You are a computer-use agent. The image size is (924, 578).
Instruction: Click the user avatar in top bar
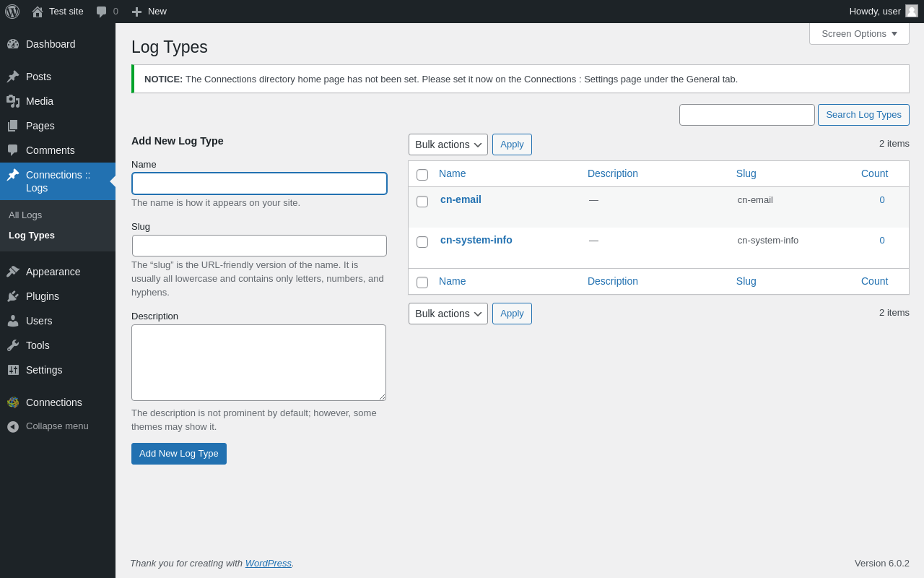(912, 11)
